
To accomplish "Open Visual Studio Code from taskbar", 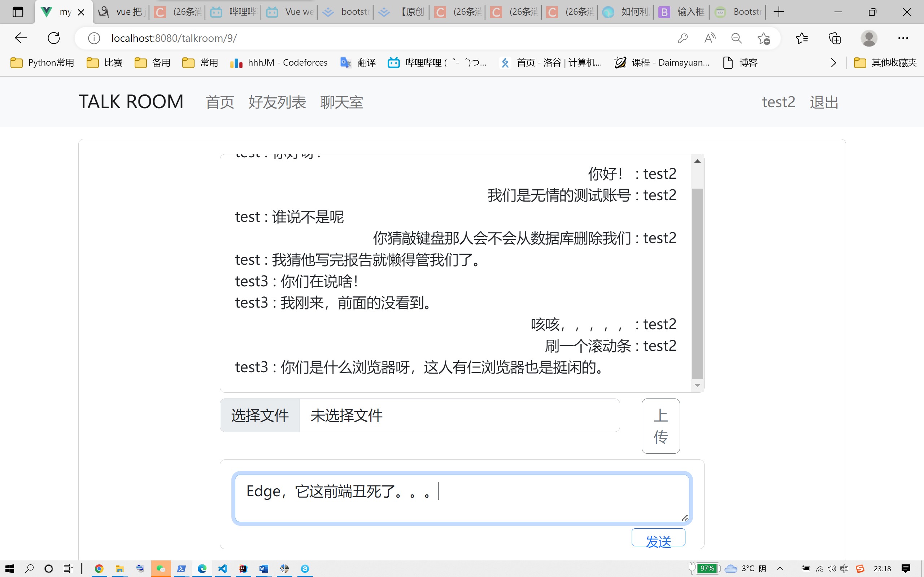I will [x=223, y=569].
